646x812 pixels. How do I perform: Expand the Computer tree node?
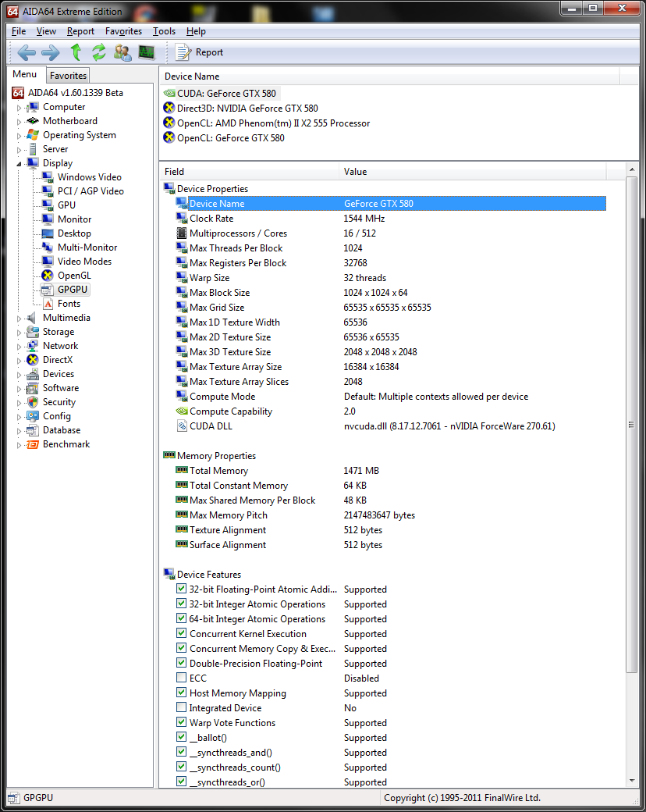tap(20, 108)
